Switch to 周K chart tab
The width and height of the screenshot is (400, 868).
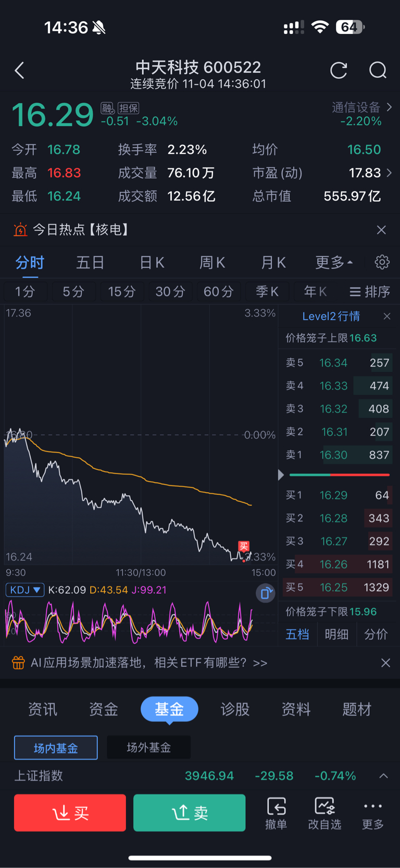pos(212,262)
